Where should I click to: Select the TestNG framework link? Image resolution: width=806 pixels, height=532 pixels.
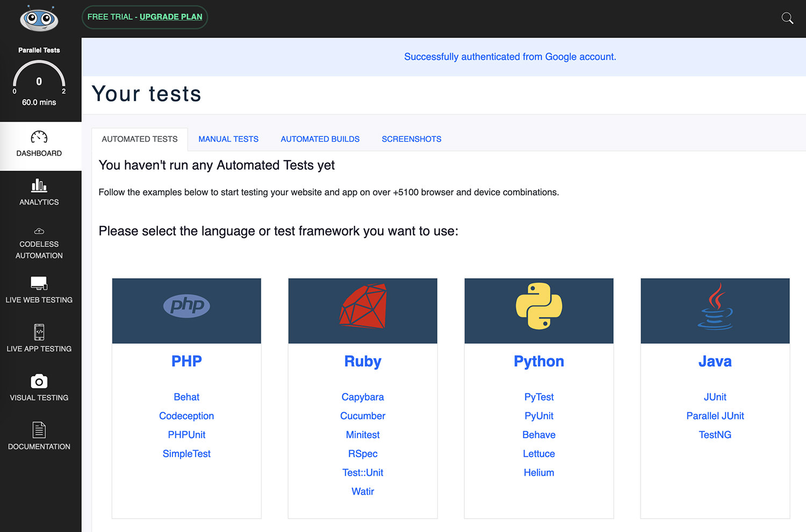click(715, 435)
